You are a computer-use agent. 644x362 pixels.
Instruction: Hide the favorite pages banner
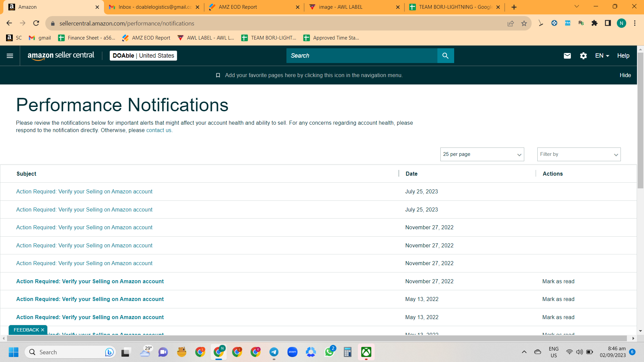coord(625,75)
